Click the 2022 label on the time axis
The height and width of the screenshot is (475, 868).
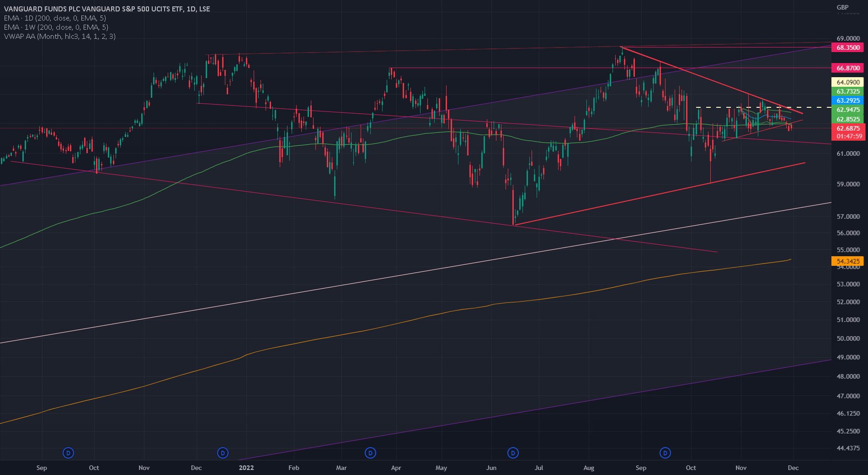(x=246, y=468)
